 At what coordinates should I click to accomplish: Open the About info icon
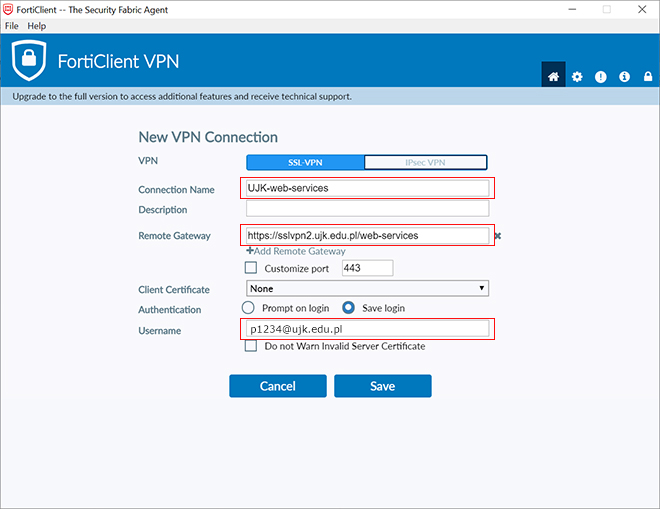tap(624, 77)
